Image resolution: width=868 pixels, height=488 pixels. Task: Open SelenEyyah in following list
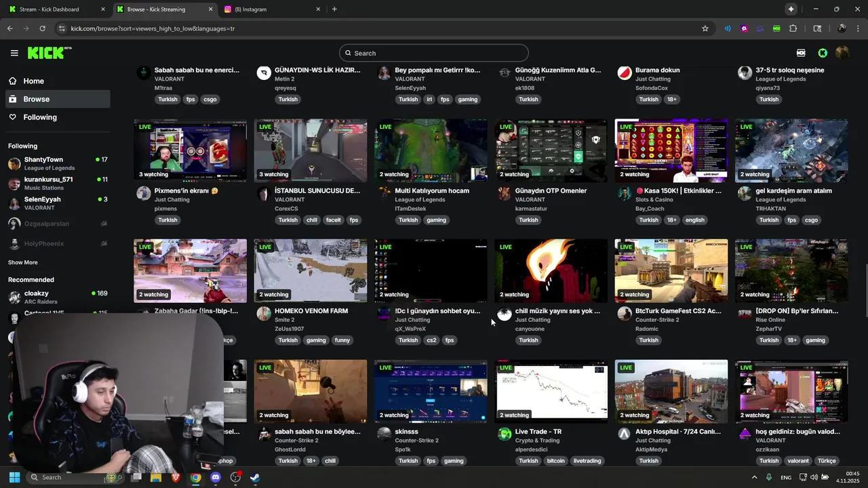click(58, 203)
